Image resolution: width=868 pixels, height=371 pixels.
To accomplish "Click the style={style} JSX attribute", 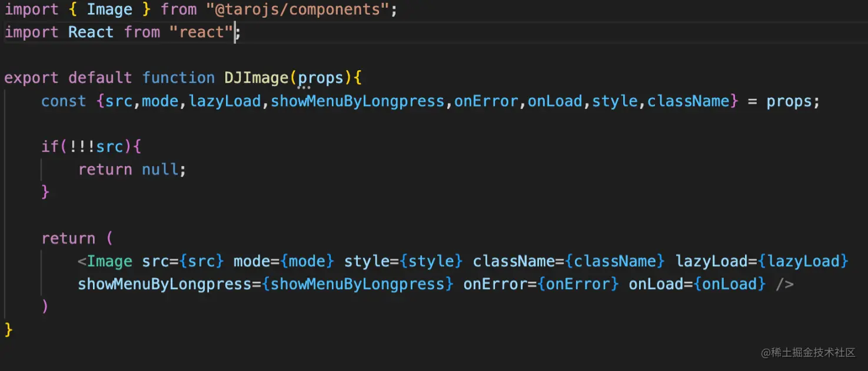I will click(404, 261).
